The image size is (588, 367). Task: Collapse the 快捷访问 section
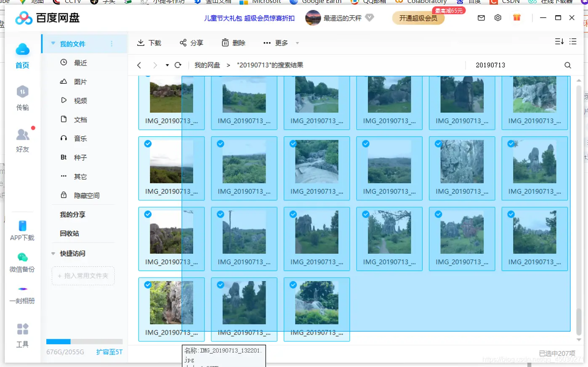click(x=53, y=253)
